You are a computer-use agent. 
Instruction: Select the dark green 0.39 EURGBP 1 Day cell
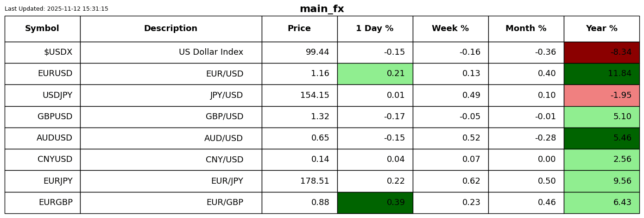click(375, 203)
